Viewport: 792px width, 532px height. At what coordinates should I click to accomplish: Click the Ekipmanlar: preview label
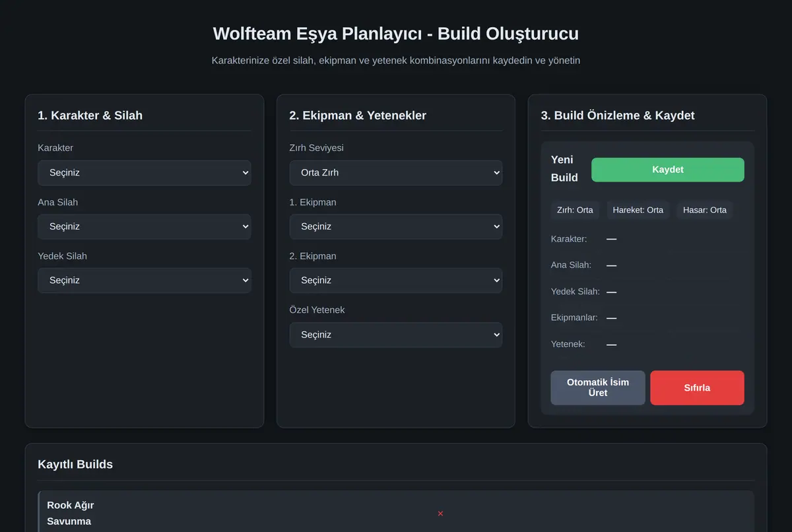(x=574, y=317)
